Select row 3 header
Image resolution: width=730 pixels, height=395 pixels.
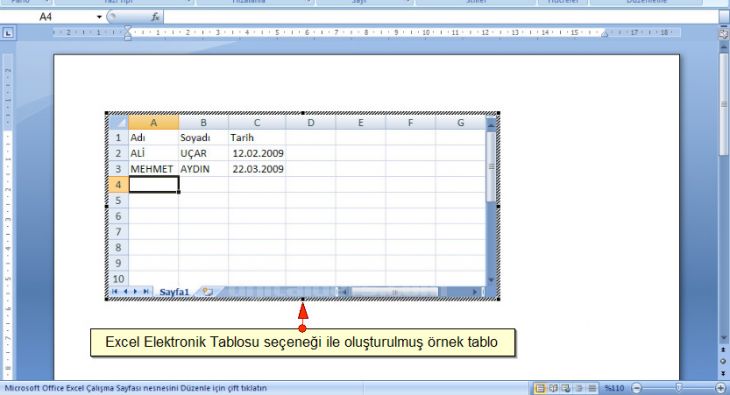click(x=118, y=169)
